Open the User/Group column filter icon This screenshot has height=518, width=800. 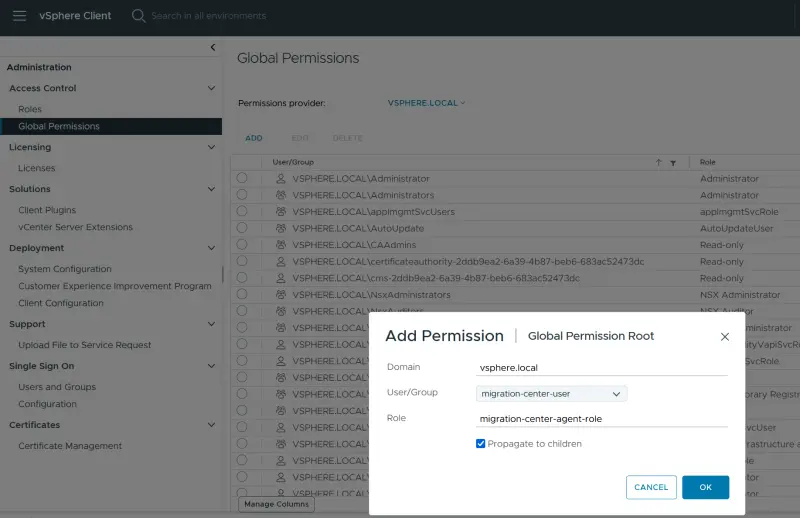(673, 163)
